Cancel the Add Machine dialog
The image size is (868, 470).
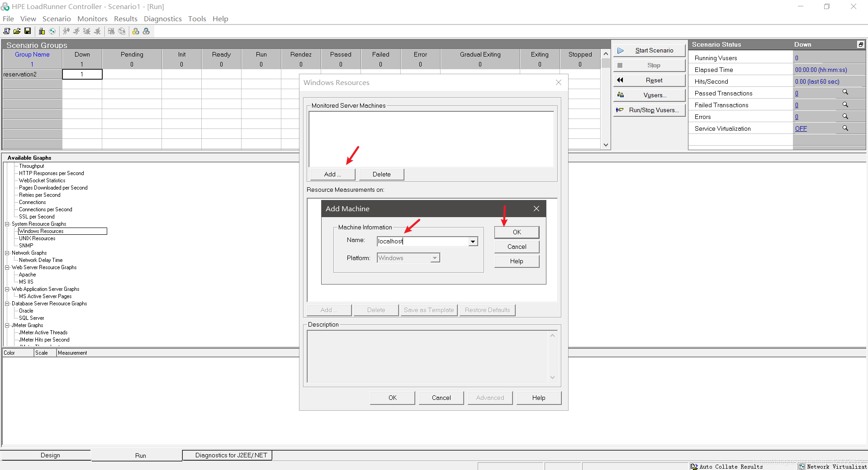(517, 247)
